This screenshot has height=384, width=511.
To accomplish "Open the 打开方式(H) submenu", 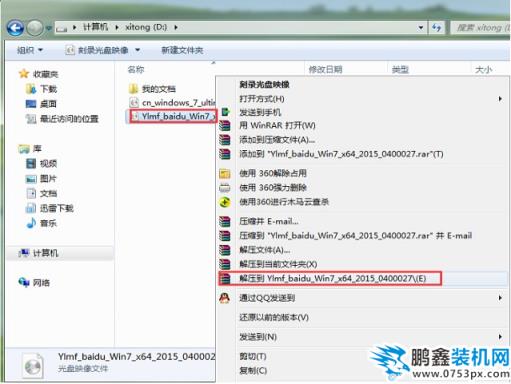I will (363, 99).
